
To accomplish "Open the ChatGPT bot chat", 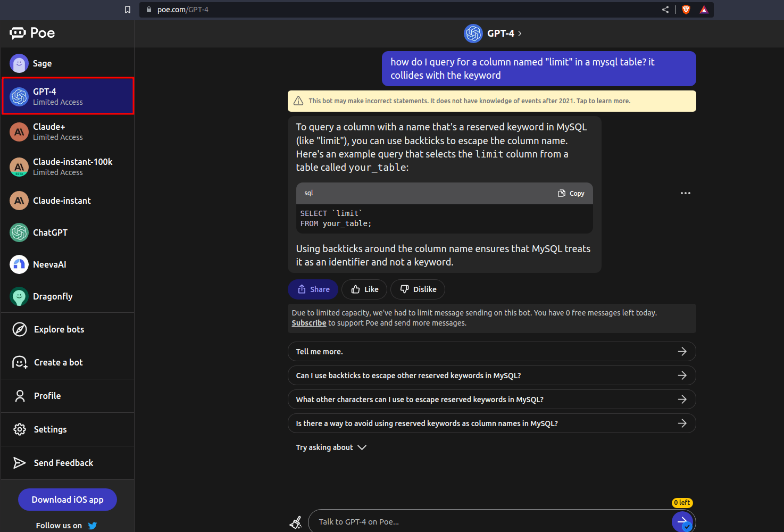I will 68,232.
